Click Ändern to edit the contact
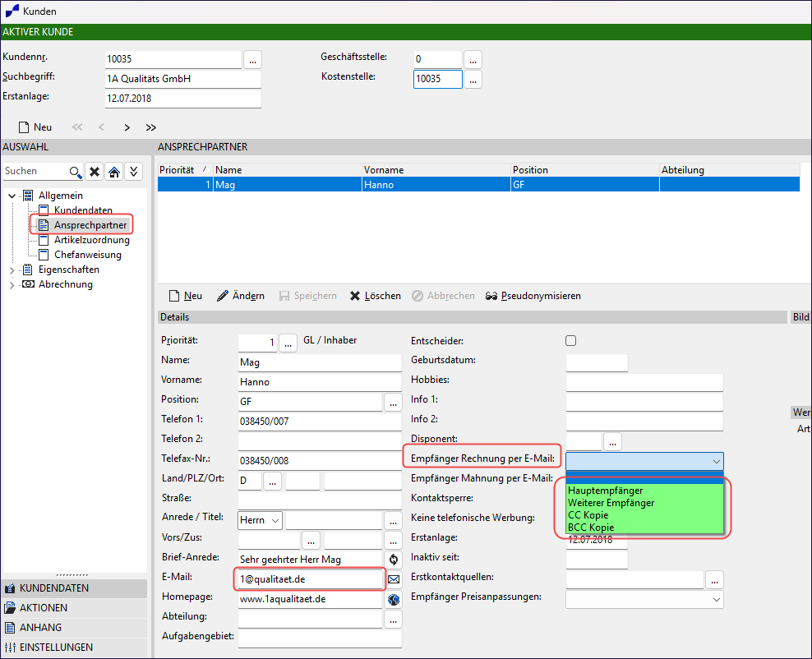Image resolution: width=812 pixels, height=659 pixels. (241, 296)
